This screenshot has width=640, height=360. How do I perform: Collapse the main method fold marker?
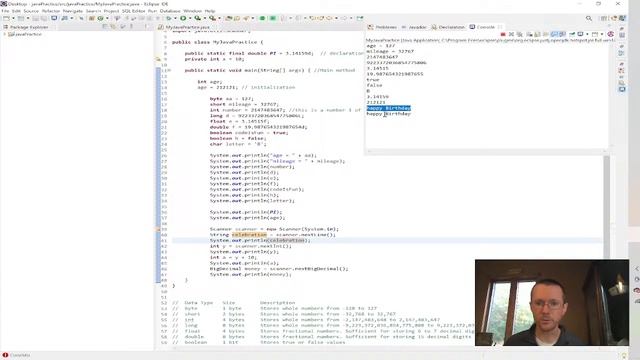click(x=169, y=71)
